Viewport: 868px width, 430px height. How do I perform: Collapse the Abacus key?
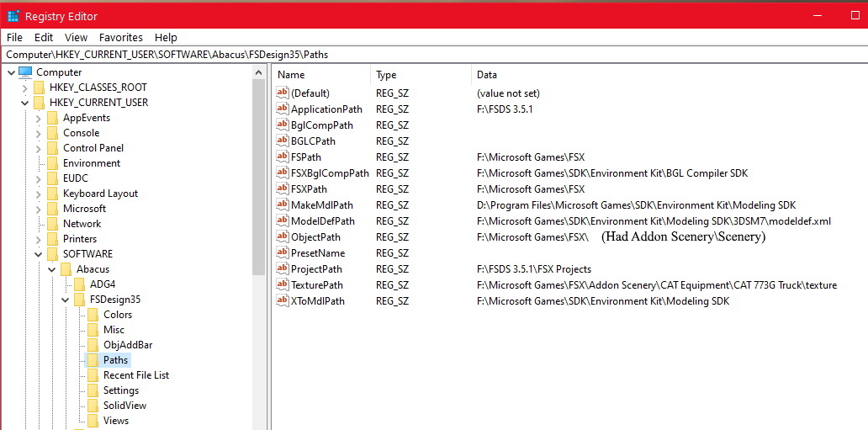[x=51, y=269]
